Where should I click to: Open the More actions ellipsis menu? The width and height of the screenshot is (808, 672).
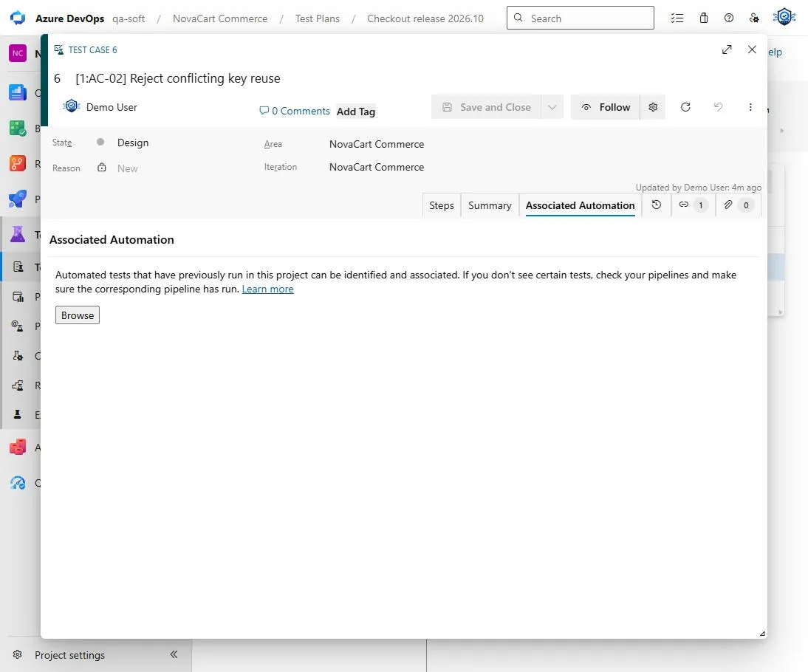(750, 107)
